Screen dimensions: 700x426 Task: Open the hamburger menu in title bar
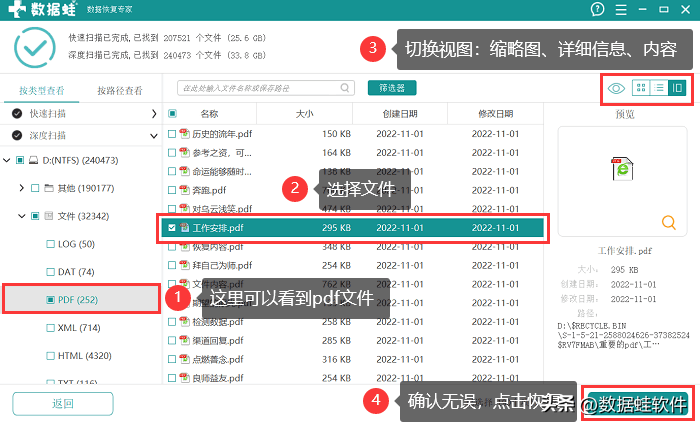(622, 9)
